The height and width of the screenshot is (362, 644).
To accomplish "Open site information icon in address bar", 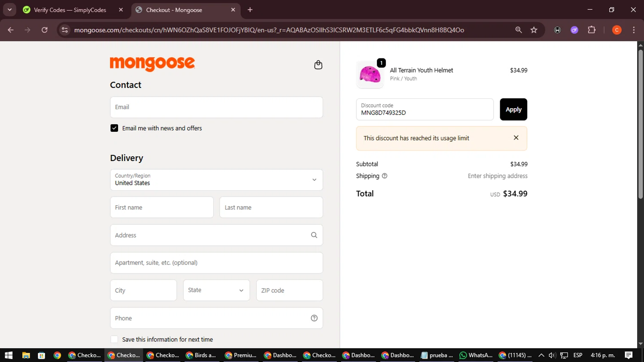I will pyautogui.click(x=65, y=30).
